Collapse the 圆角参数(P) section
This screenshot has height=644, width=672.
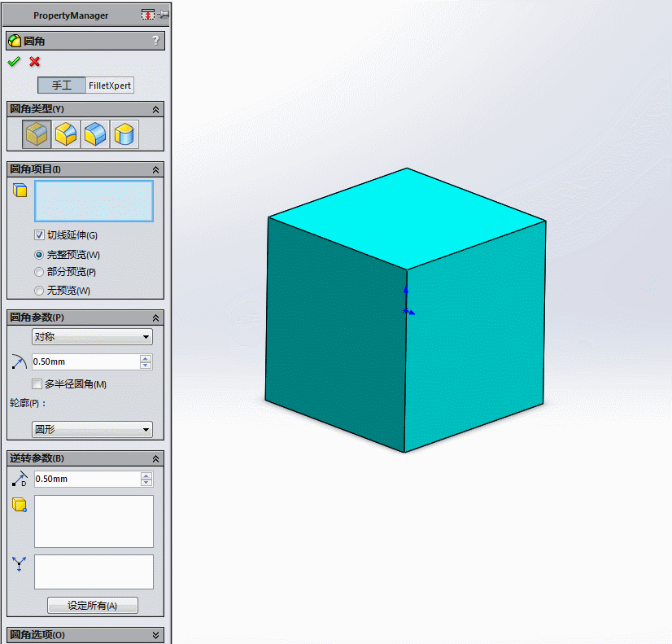(155, 318)
